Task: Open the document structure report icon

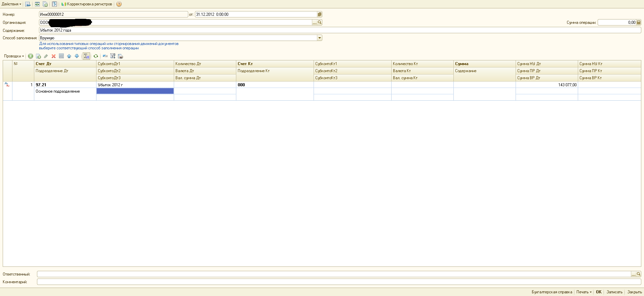Action: (54, 4)
